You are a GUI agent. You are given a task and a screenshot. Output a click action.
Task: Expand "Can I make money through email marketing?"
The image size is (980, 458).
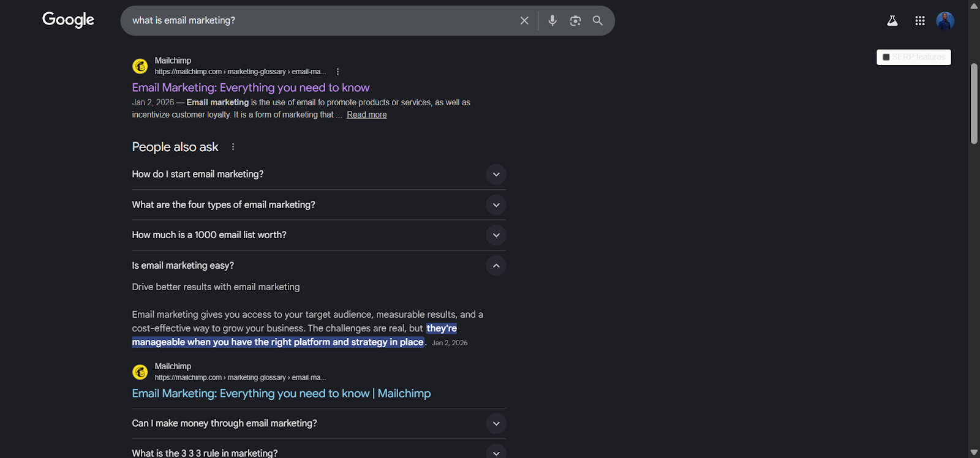pos(496,424)
